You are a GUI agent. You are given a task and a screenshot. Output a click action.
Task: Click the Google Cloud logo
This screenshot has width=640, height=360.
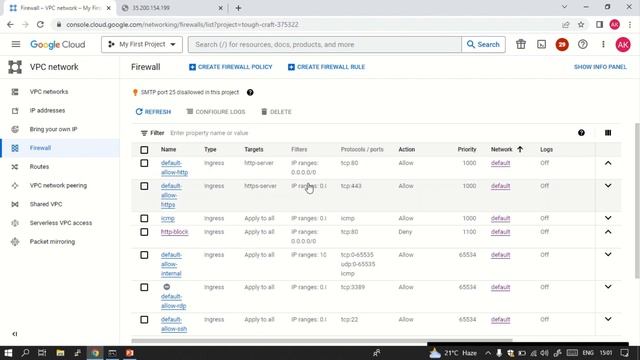[58, 44]
